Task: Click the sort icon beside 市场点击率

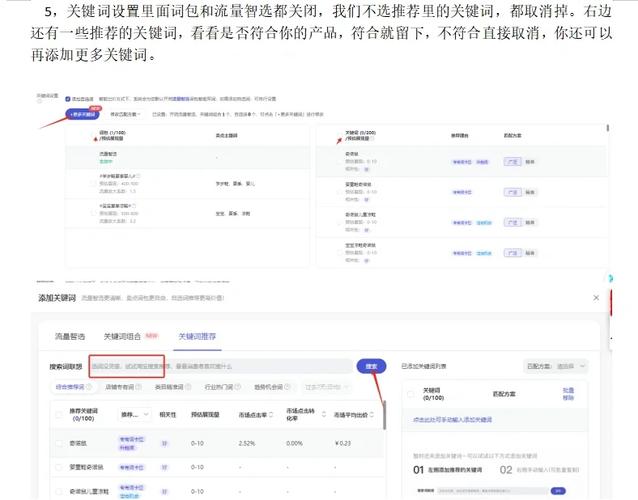Action: (x=271, y=415)
